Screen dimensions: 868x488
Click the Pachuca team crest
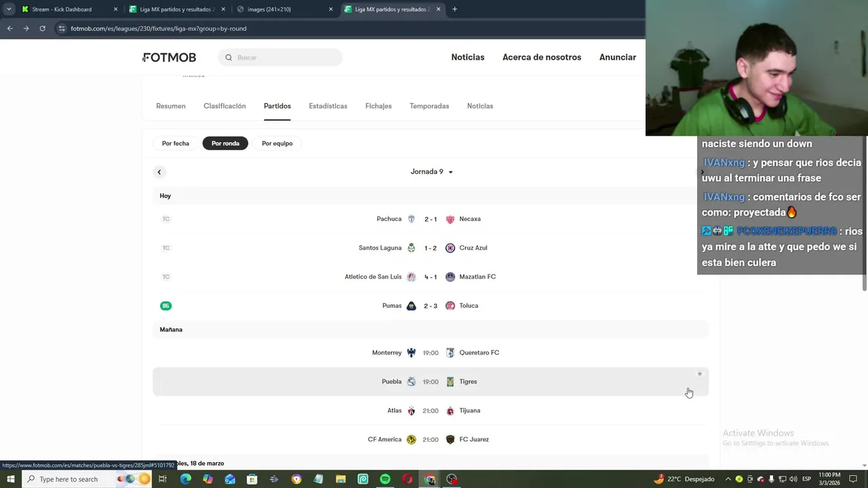[411, 219]
